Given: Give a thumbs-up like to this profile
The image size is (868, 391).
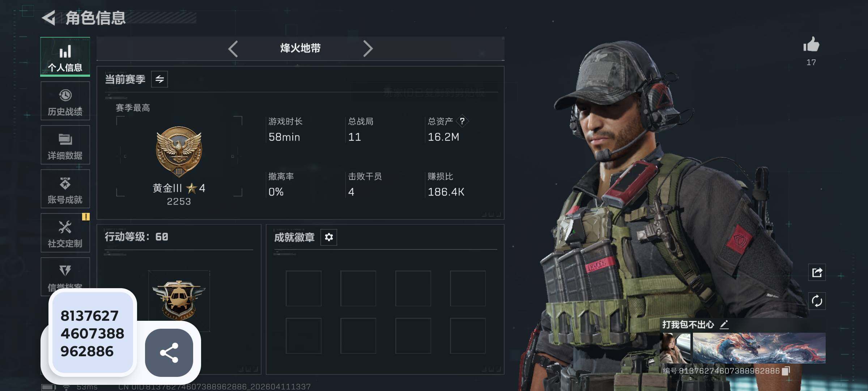Looking at the screenshot, I should 811,45.
